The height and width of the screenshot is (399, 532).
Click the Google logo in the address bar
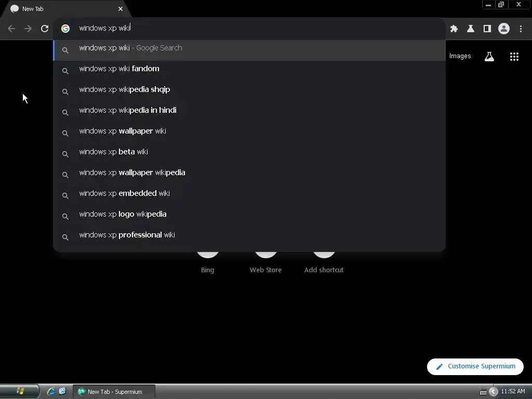65,29
